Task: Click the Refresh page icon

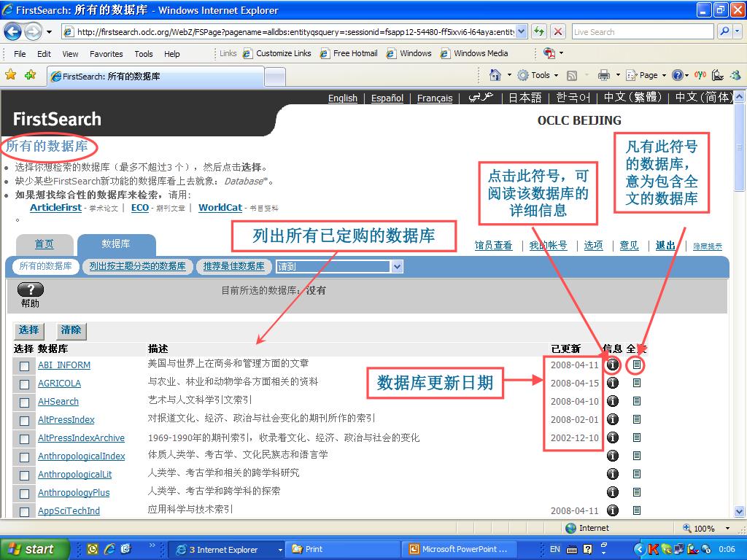Action: (539, 32)
